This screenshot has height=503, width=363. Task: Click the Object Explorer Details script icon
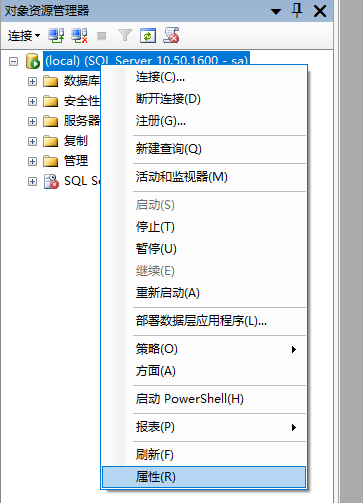171,35
